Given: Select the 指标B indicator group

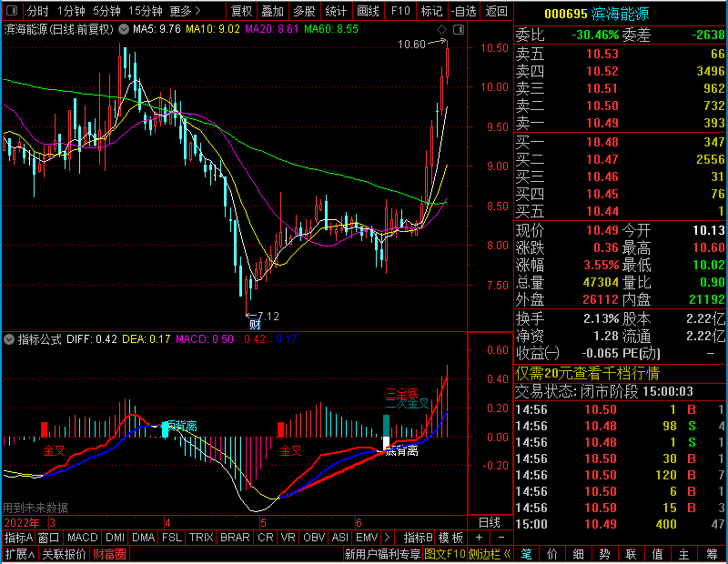Looking at the screenshot, I should [x=418, y=538].
